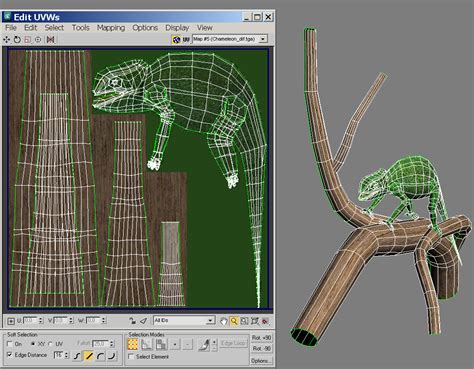Screen dimensions: 474x369
Task: Click the V coordinate input field
Action: pos(61,320)
